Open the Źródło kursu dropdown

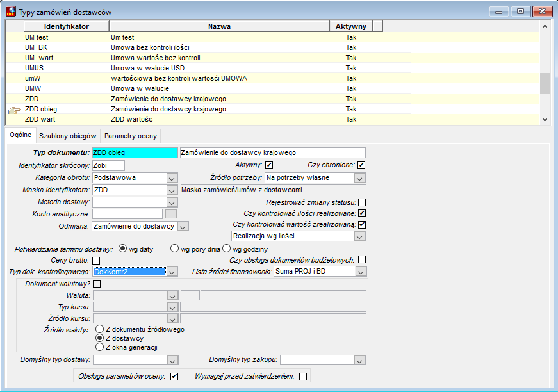172,319
